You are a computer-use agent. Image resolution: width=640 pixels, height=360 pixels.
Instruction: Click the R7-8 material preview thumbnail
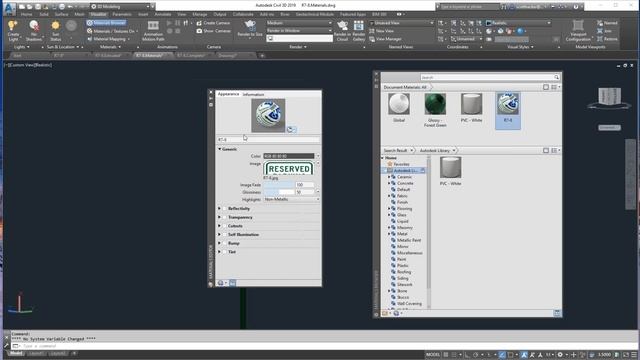[x=268, y=116]
